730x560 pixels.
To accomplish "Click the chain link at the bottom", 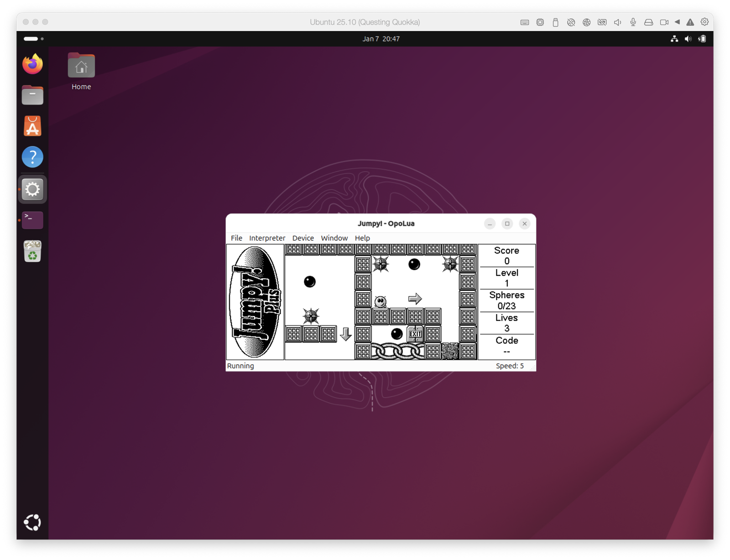I will [x=398, y=351].
